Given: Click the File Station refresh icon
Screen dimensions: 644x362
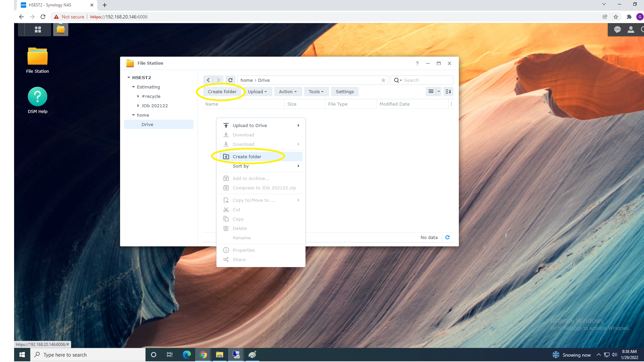Looking at the screenshot, I should 230,80.
